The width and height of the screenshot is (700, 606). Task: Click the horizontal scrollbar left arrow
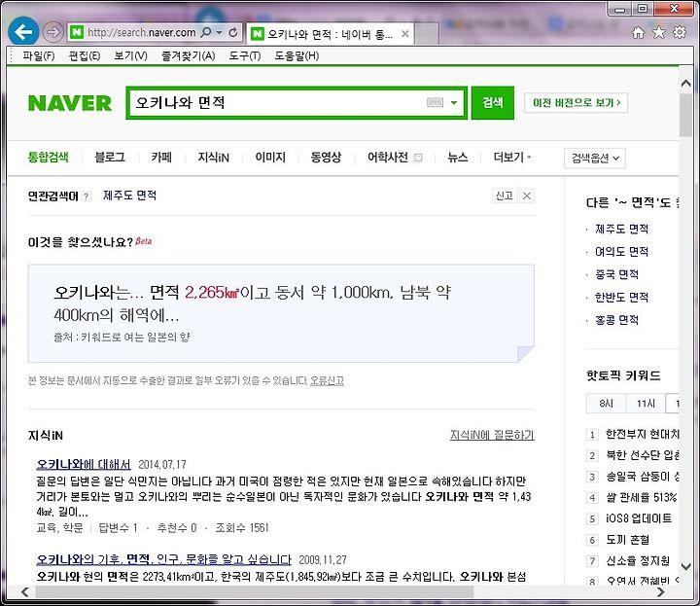point(25,592)
